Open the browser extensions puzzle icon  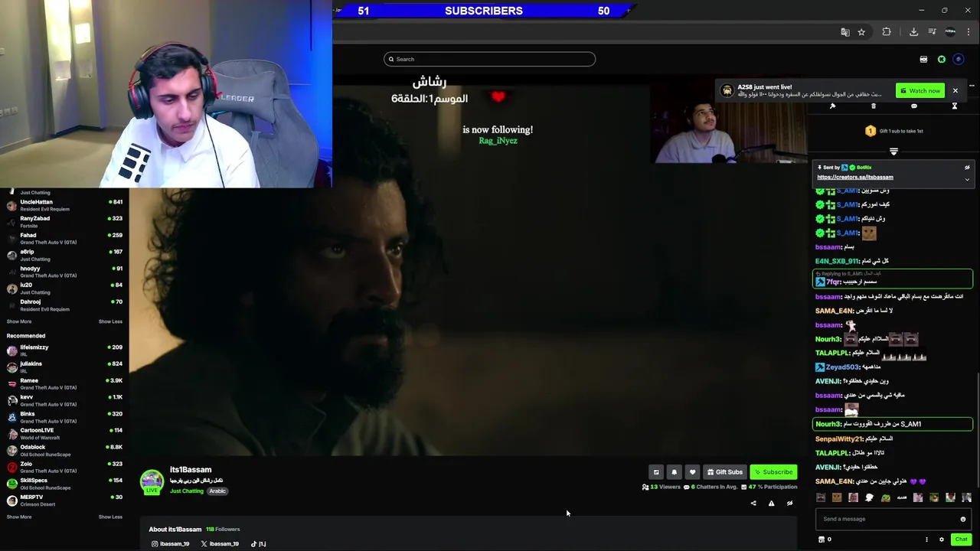[887, 32]
